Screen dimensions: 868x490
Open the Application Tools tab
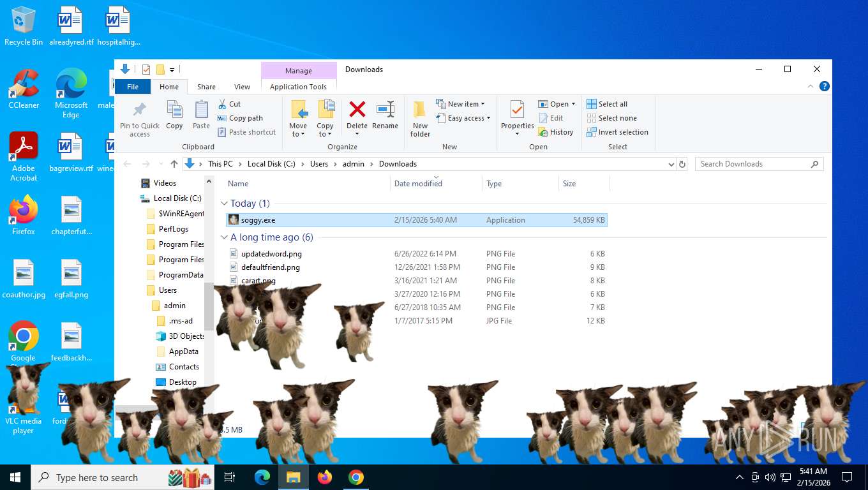pyautogui.click(x=298, y=87)
